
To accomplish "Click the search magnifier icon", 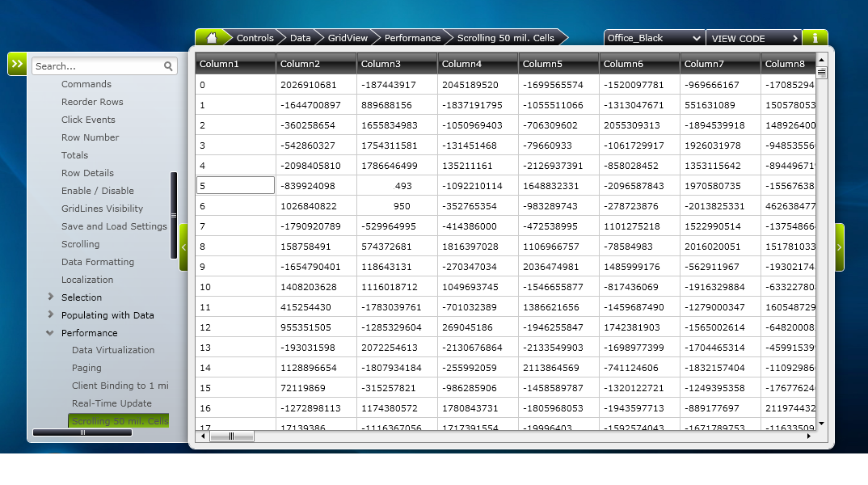I will point(168,66).
